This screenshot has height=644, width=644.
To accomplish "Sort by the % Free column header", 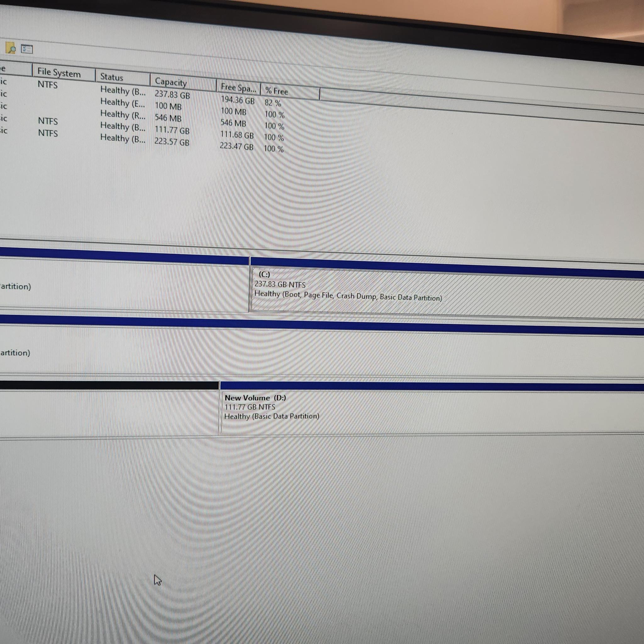I will 290,92.
